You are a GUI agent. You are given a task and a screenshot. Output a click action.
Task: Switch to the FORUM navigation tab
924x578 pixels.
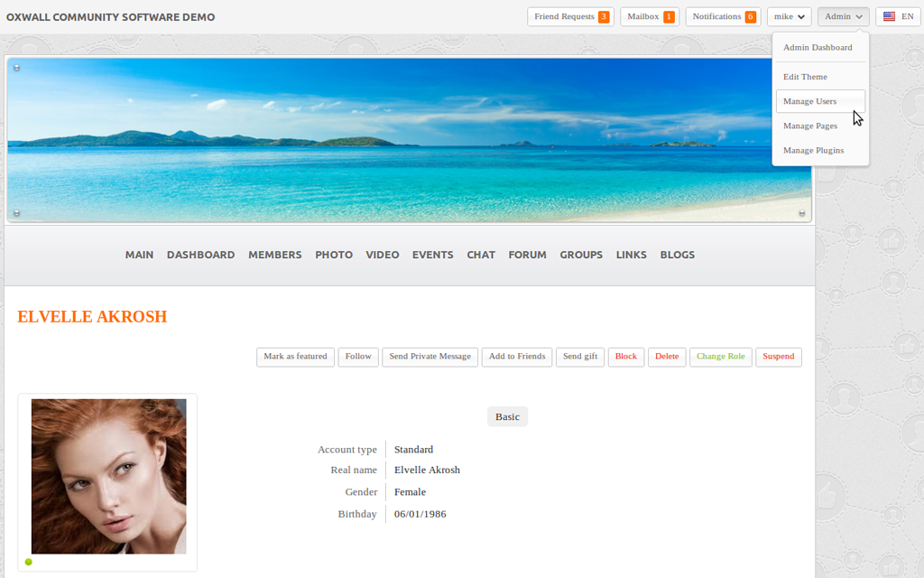527,255
